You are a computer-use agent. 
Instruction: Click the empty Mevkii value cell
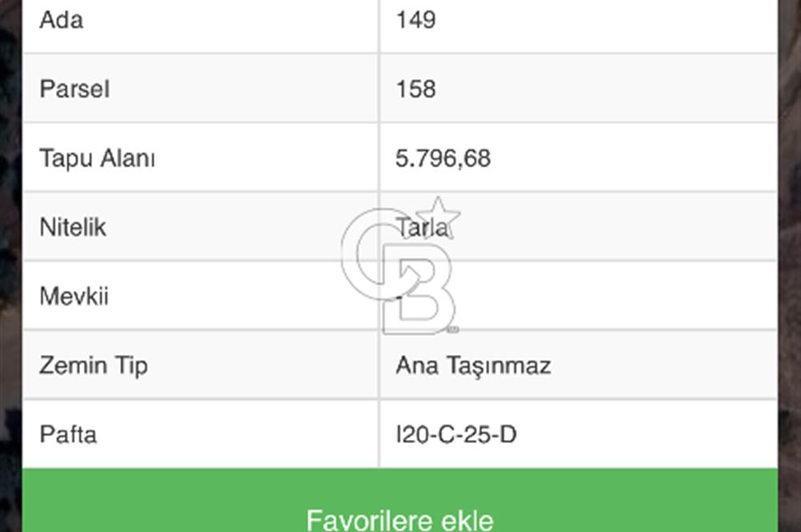point(578,296)
